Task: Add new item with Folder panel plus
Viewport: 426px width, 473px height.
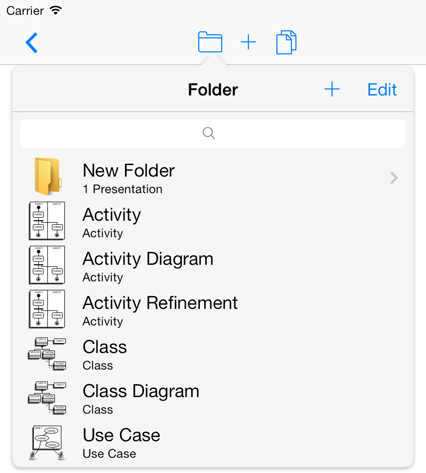Action: click(332, 89)
